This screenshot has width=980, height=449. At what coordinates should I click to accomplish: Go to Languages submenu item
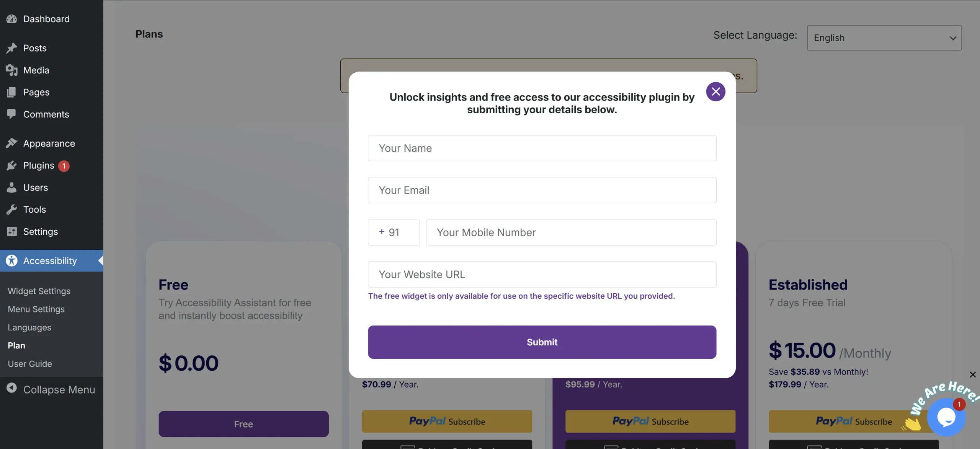(x=29, y=327)
